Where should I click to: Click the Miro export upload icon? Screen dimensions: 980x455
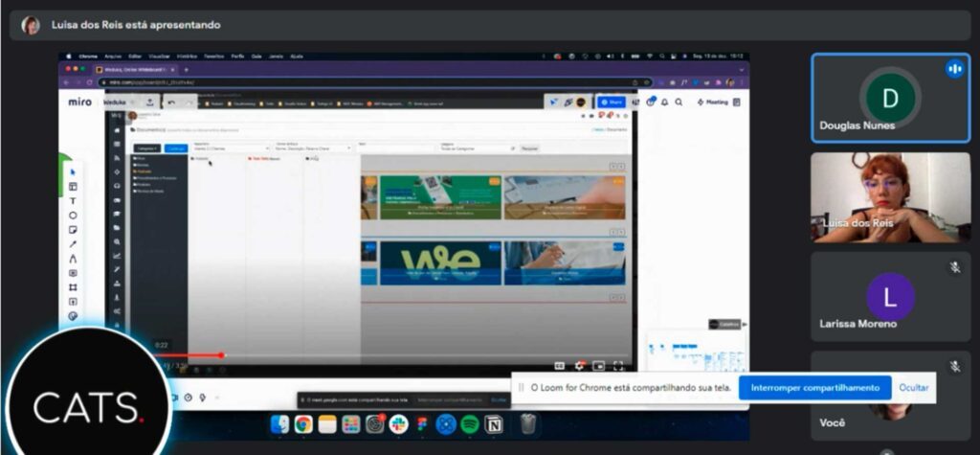[150, 102]
